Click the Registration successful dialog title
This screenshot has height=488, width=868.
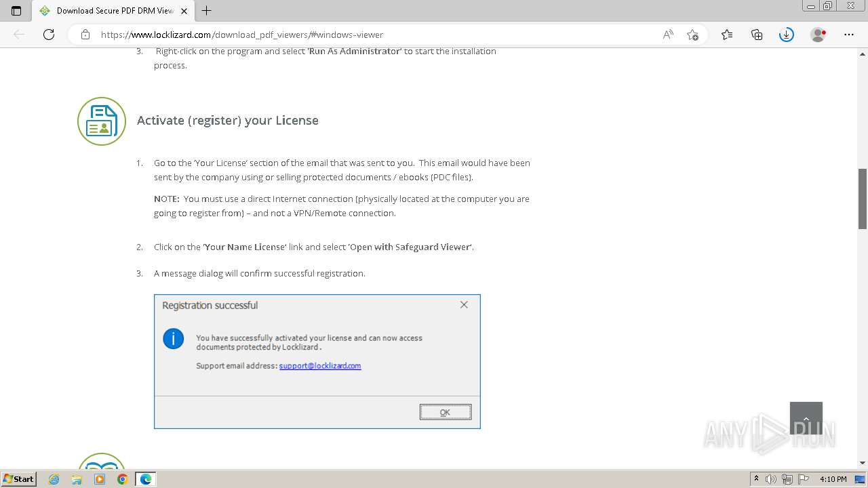point(210,306)
